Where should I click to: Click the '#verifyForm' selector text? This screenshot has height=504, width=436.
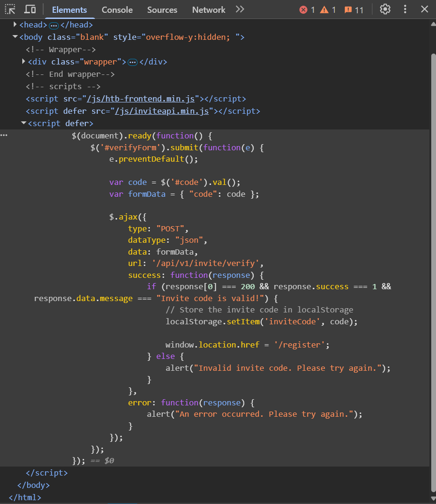[x=130, y=147]
